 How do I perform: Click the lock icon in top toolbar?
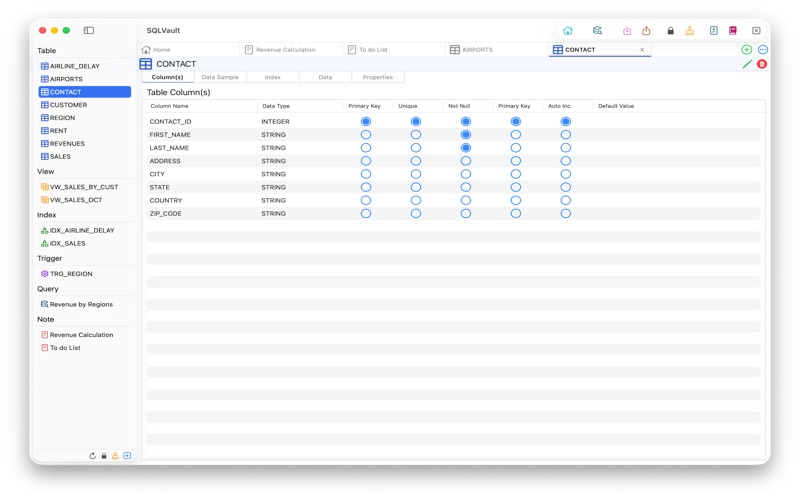click(x=670, y=31)
